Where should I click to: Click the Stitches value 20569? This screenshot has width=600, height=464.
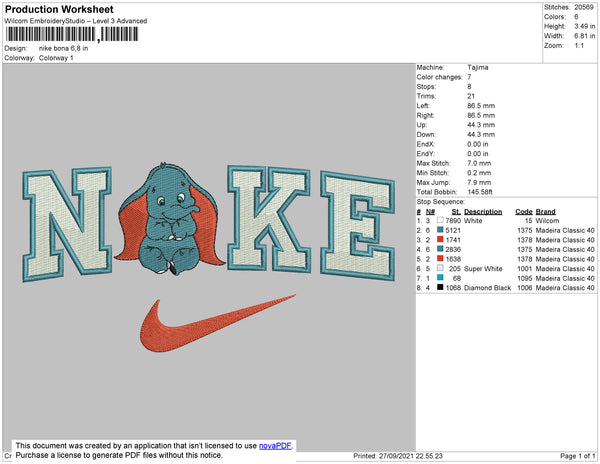[584, 7]
